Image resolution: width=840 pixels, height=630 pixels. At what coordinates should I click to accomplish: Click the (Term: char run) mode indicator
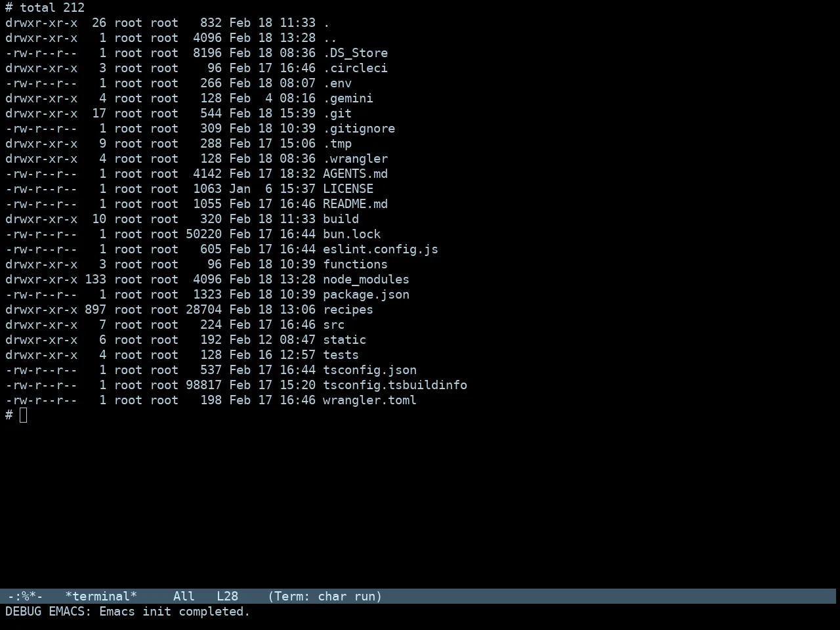click(325, 597)
